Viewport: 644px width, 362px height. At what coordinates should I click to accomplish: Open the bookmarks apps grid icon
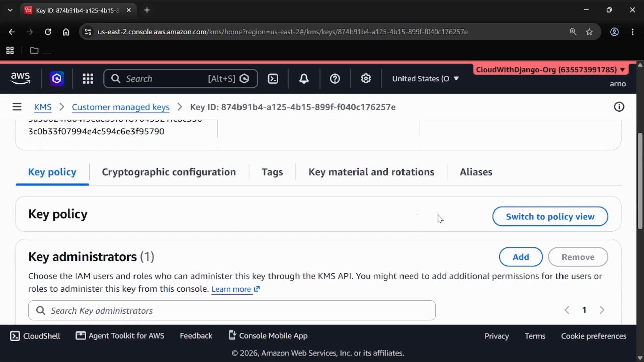tap(10, 51)
